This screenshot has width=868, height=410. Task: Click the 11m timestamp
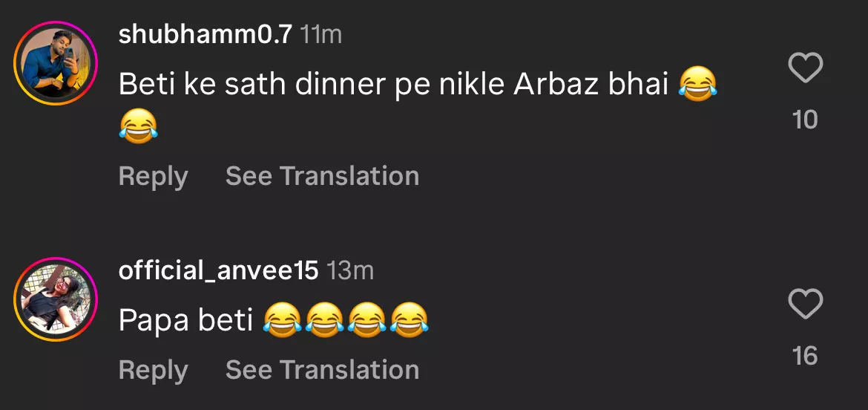[x=321, y=35]
